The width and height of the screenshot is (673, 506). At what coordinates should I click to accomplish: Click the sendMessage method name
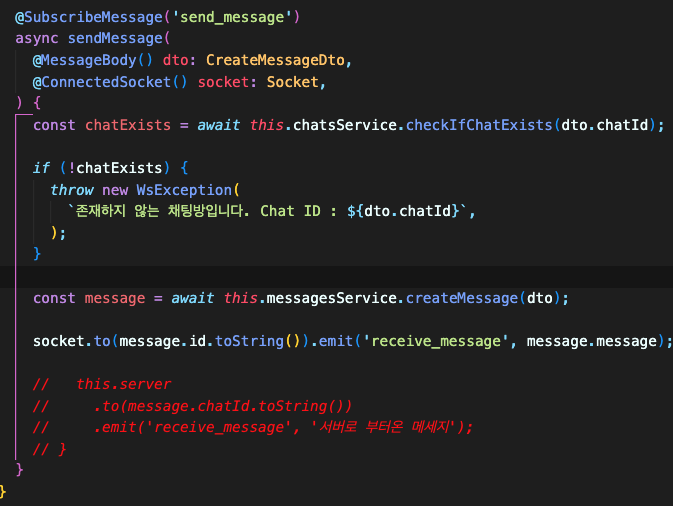tap(115, 38)
